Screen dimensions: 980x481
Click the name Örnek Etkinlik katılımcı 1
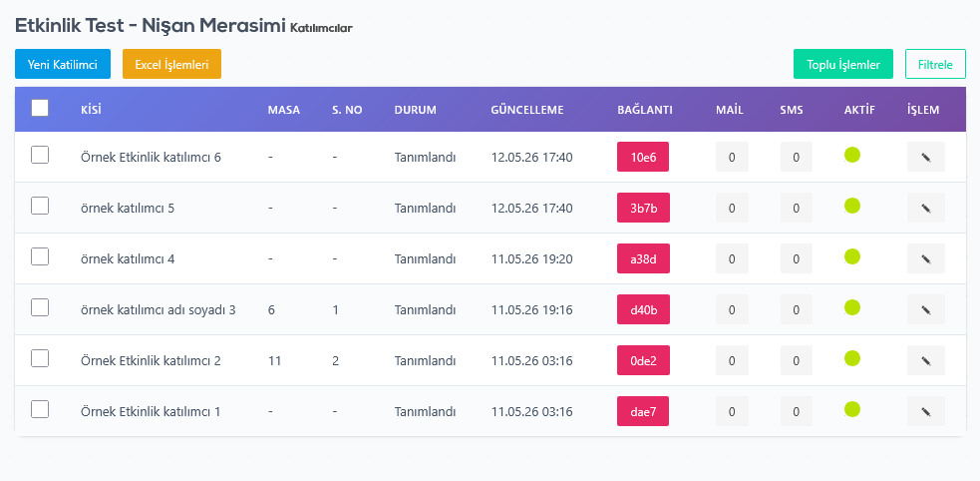coord(151,411)
